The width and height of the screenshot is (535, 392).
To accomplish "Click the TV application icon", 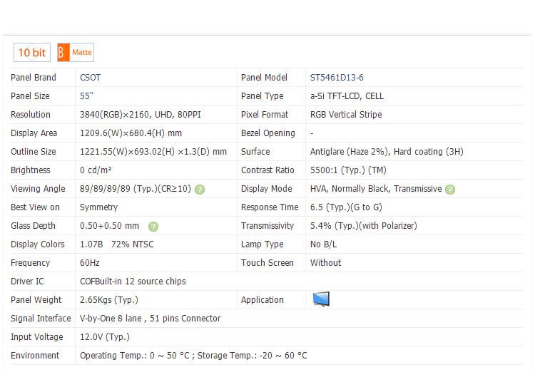I will click(321, 300).
